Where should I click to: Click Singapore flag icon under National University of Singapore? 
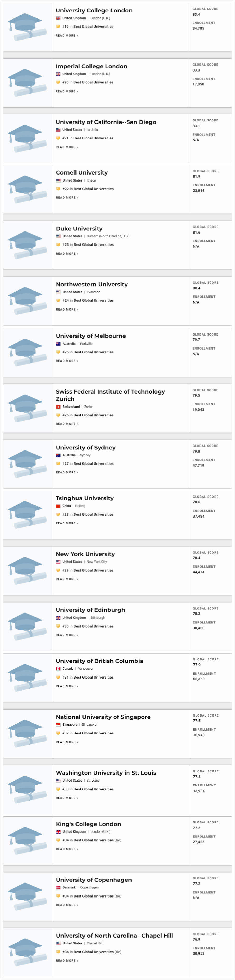click(x=58, y=724)
